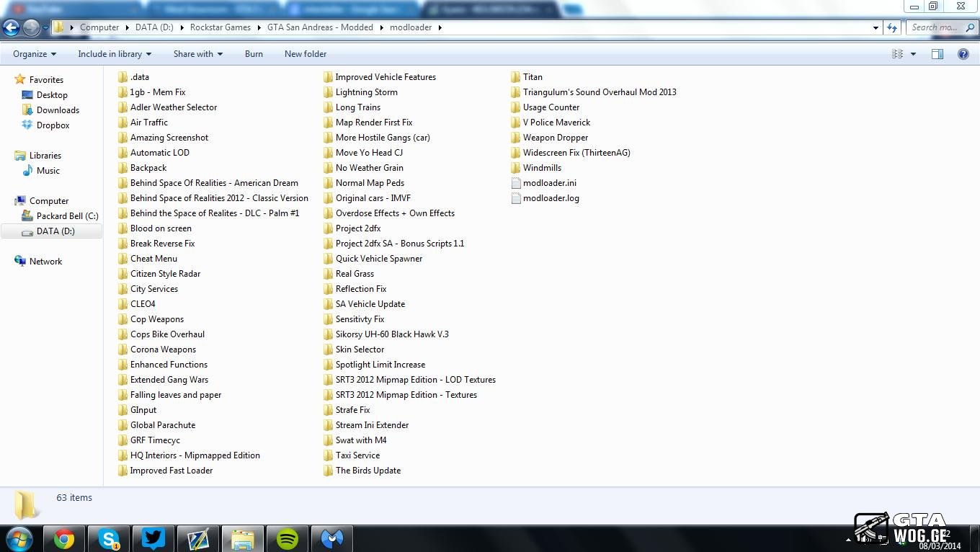Image resolution: width=980 pixels, height=552 pixels.
Task: Click Rockstar Games in the address breadcrumb
Action: click(x=220, y=27)
